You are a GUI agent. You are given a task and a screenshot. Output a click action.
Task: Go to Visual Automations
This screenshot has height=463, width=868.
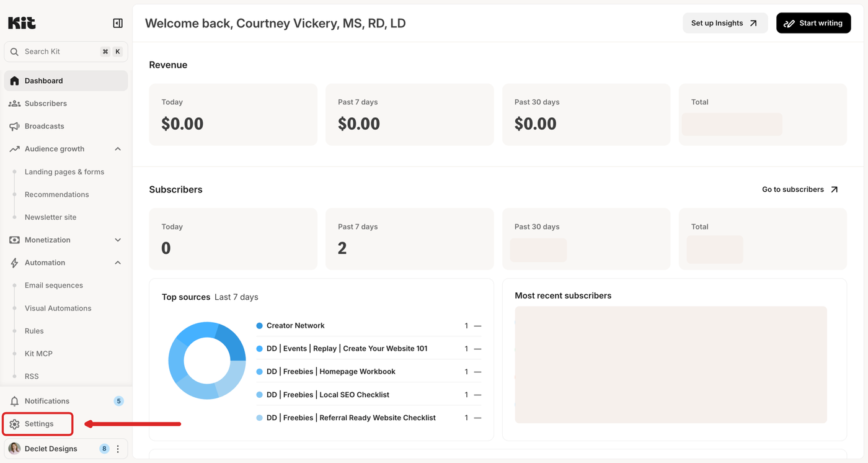click(x=58, y=308)
